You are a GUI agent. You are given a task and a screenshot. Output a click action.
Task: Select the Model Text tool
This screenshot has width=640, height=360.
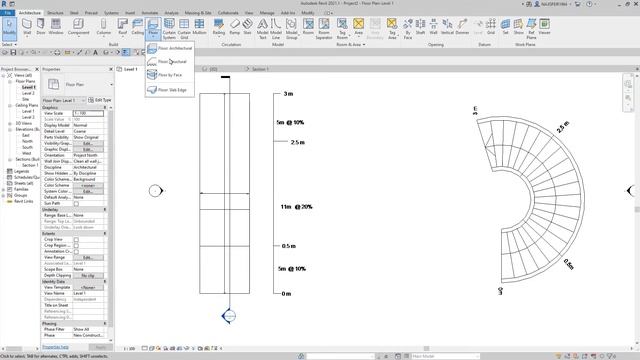pyautogui.click(x=262, y=29)
